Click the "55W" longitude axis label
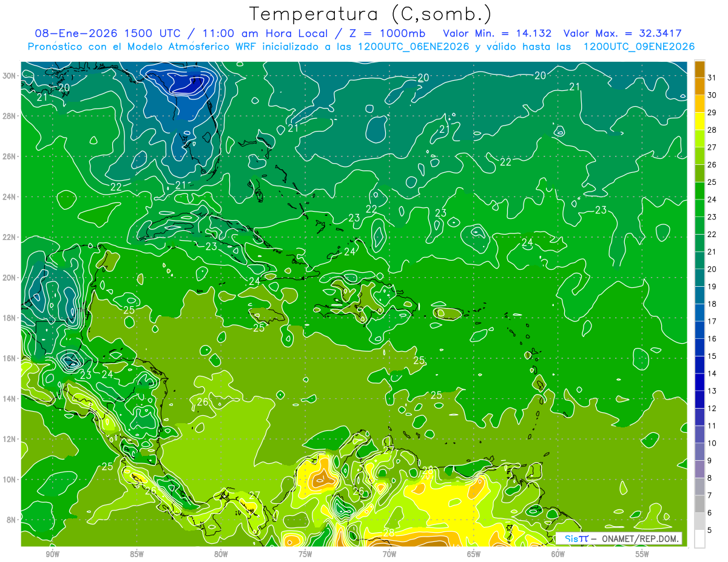This screenshot has height=562, width=728. pos(642,554)
